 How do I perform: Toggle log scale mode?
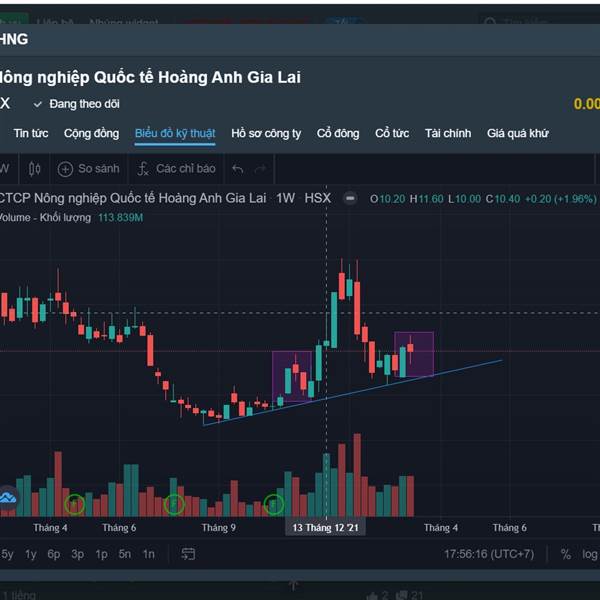(x=590, y=554)
